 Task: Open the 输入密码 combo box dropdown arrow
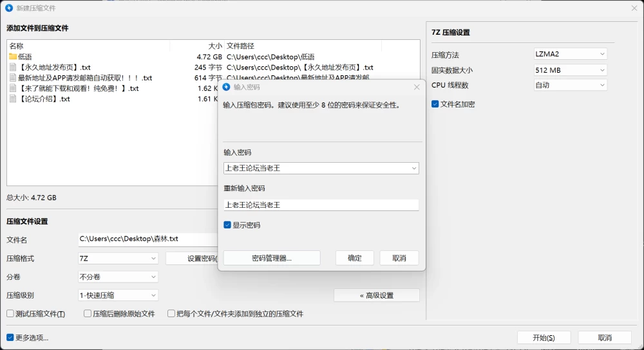pyautogui.click(x=413, y=168)
